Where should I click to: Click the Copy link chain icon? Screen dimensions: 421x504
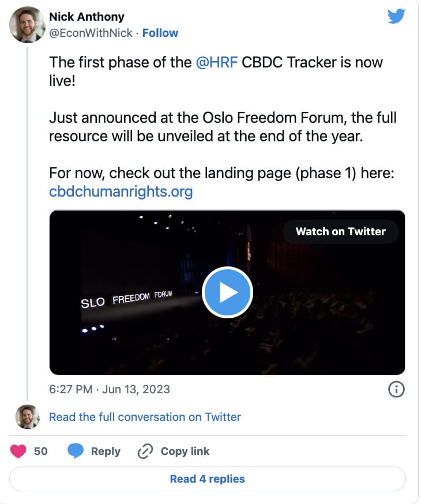[x=146, y=451]
